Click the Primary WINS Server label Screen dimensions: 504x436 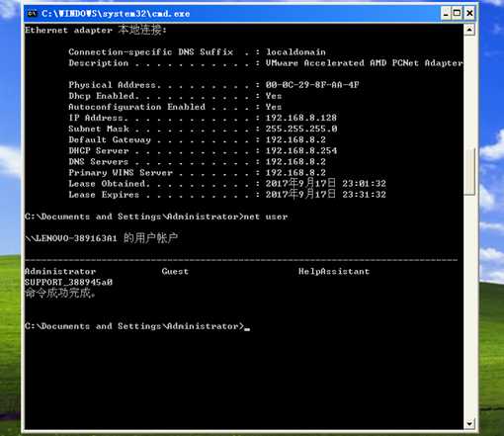tap(121, 172)
